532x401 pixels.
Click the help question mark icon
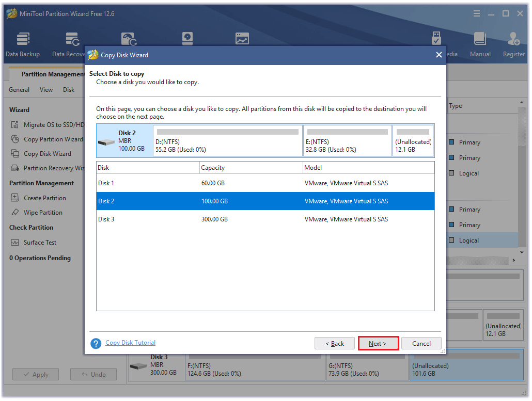96,343
